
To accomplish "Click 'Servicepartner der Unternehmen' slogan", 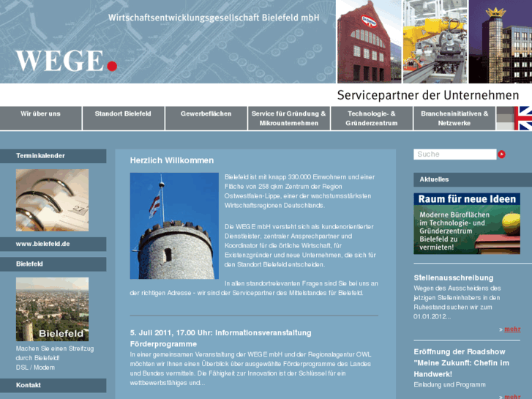I will (x=428, y=95).
